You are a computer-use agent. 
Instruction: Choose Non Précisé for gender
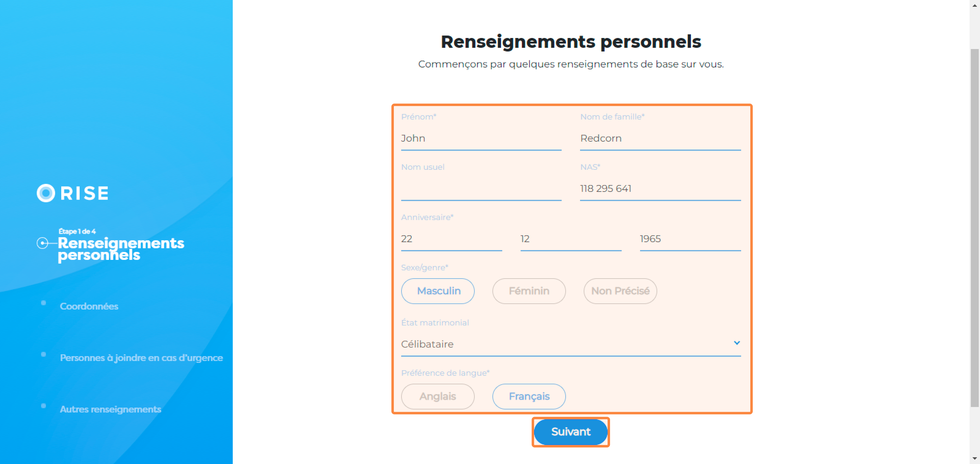620,291
